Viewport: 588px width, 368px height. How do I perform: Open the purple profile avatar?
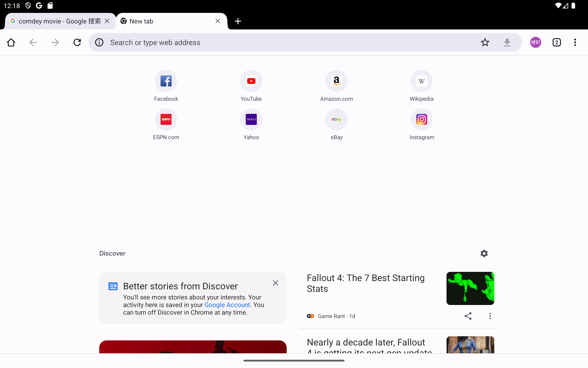536,42
